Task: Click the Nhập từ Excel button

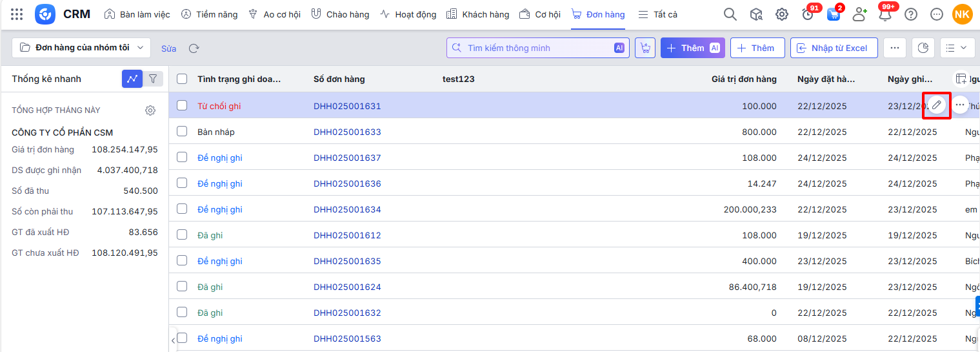Action: 834,48
